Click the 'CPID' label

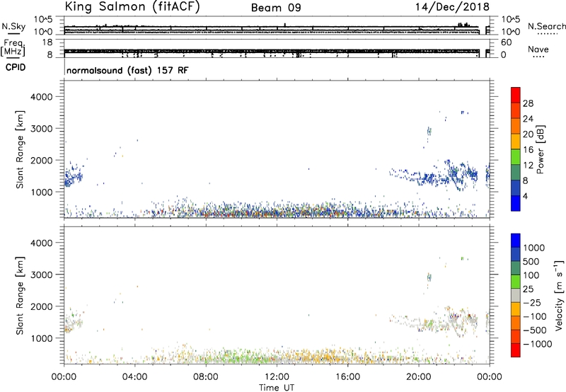(x=16, y=67)
